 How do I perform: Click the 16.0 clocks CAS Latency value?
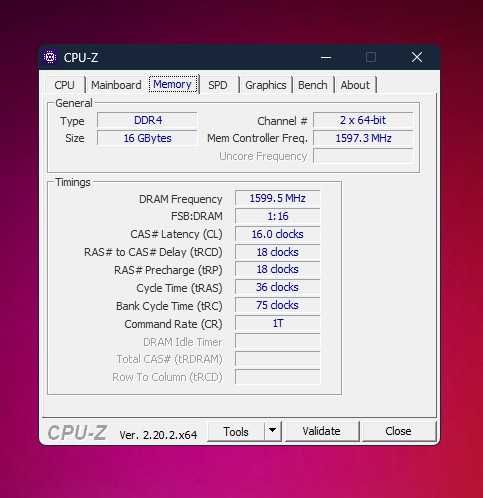(x=278, y=234)
